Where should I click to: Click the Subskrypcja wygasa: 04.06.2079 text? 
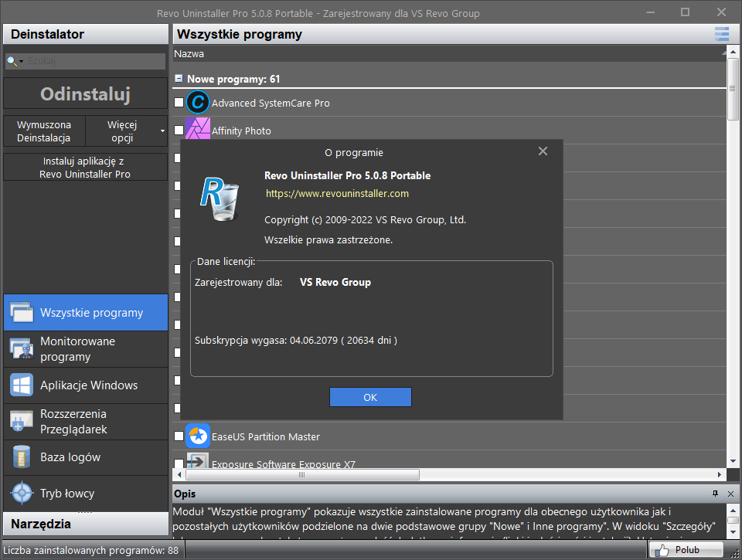(x=296, y=341)
